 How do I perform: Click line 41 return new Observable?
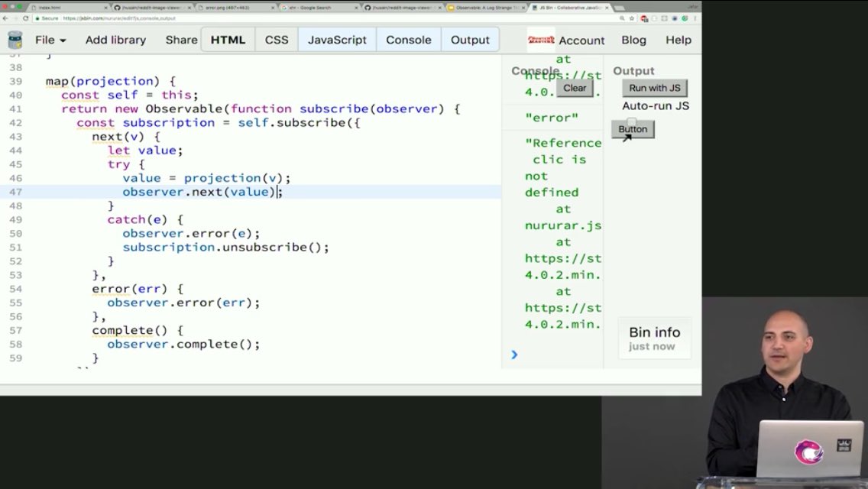point(261,109)
